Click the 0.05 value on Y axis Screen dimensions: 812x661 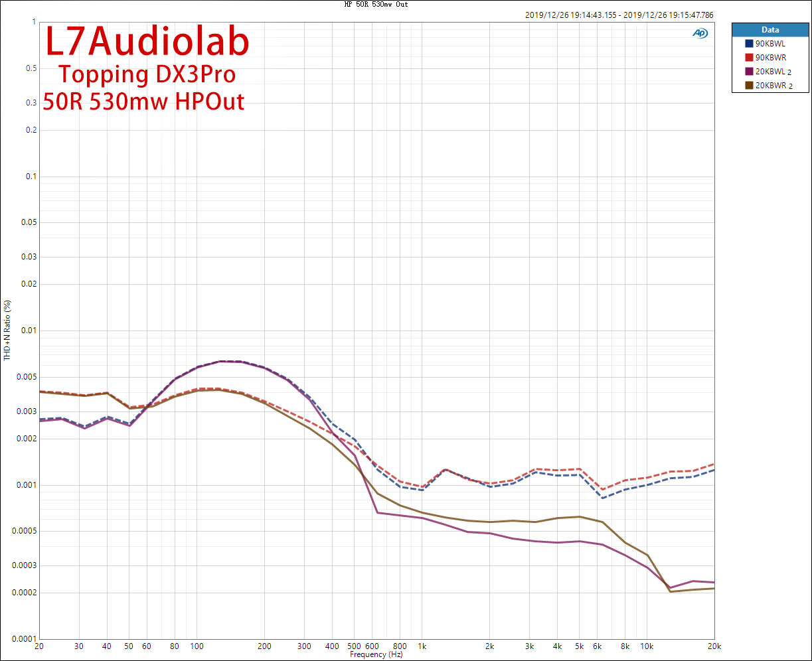tap(27, 222)
